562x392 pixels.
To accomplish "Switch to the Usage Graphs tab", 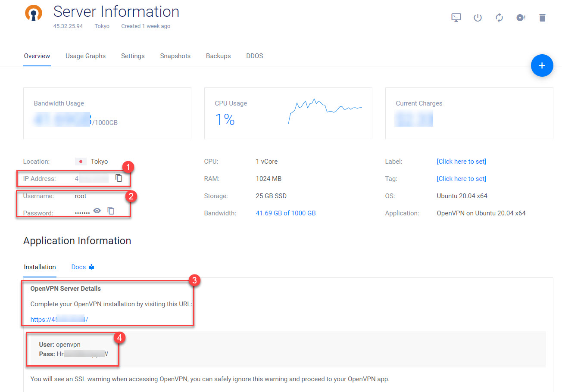I will point(85,56).
